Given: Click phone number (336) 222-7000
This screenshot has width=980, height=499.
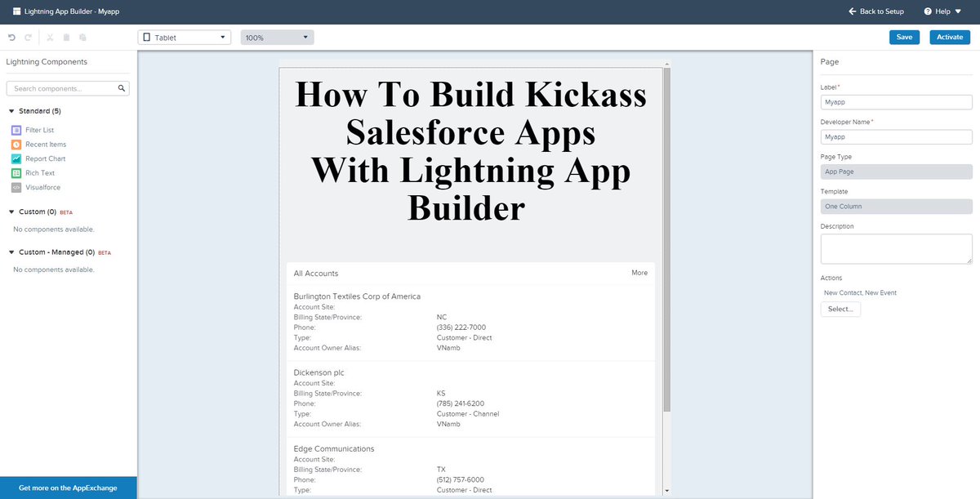Looking at the screenshot, I should pyautogui.click(x=461, y=327).
